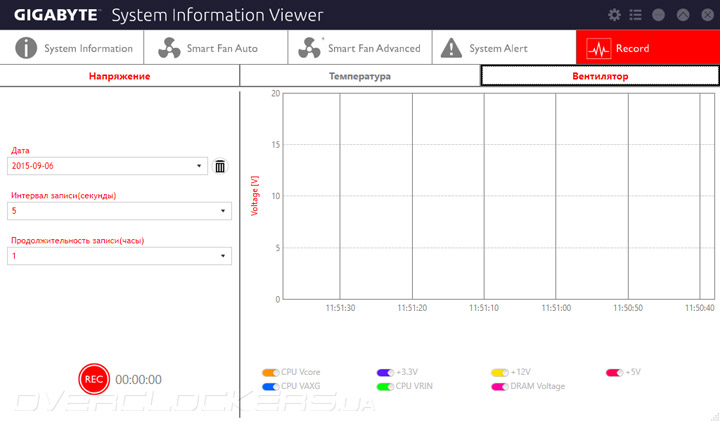The height and width of the screenshot is (422, 720).
Task: Start recording with the red REC button
Action: tap(94, 379)
